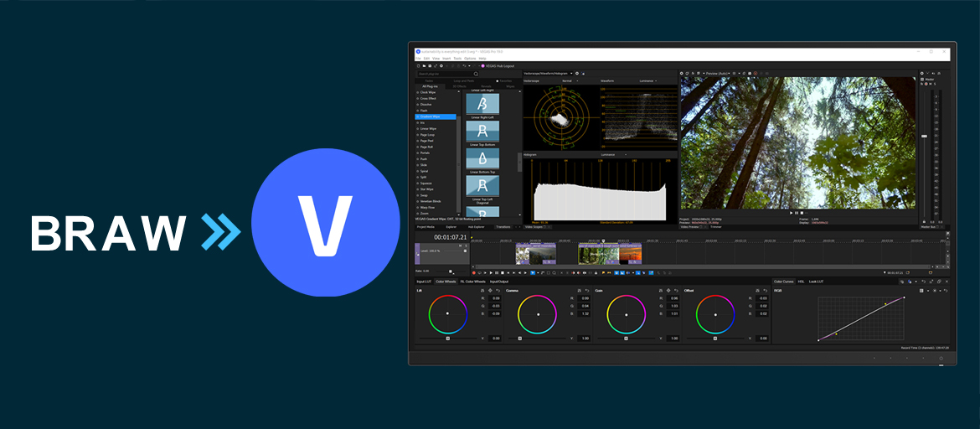Open the Options menu

[x=470, y=58]
